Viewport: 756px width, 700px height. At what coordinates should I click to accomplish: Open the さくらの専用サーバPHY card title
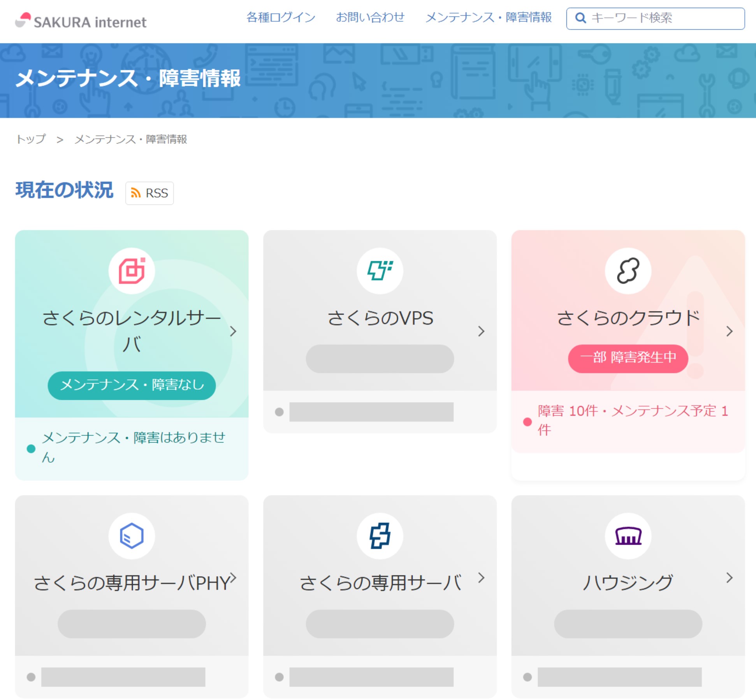[x=131, y=584]
